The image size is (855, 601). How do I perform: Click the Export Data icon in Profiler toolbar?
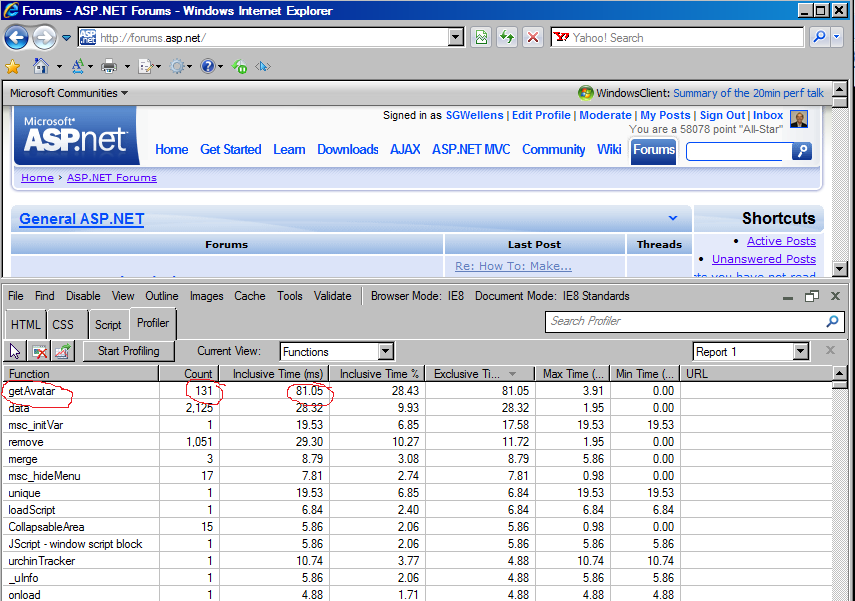(63, 351)
